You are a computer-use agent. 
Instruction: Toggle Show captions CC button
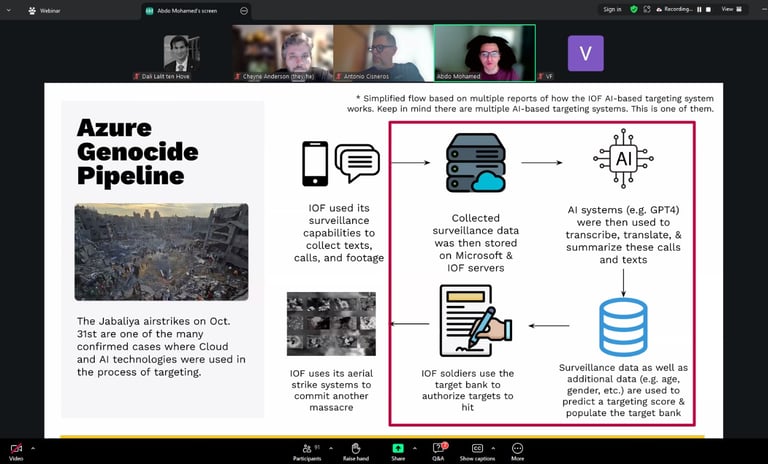tap(477, 452)
